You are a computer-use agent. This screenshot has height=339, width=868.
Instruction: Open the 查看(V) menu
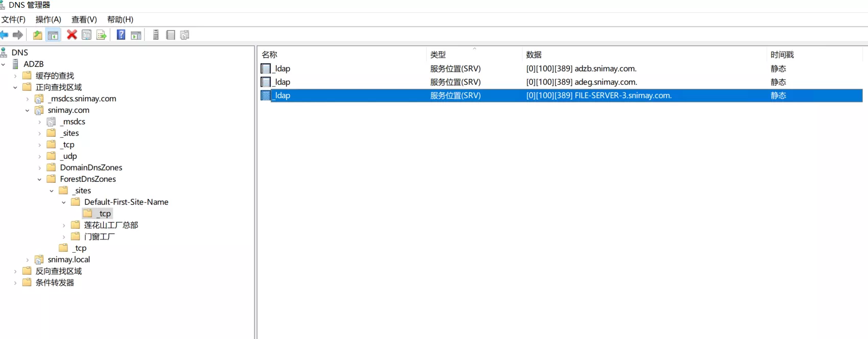coord(84,19)
